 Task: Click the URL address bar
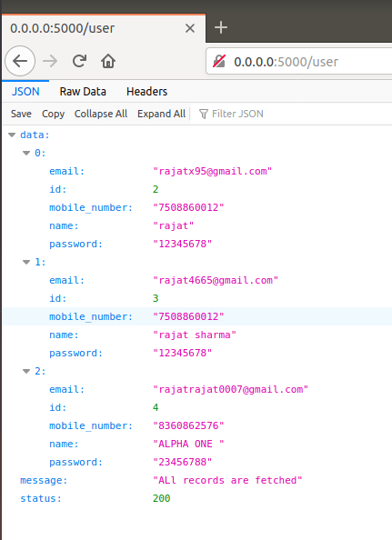(299, 62)
